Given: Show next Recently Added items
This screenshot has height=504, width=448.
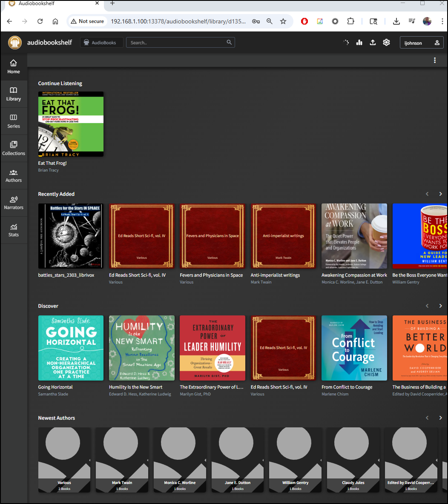Looking at the screenshot, I should tap(440, 194).
